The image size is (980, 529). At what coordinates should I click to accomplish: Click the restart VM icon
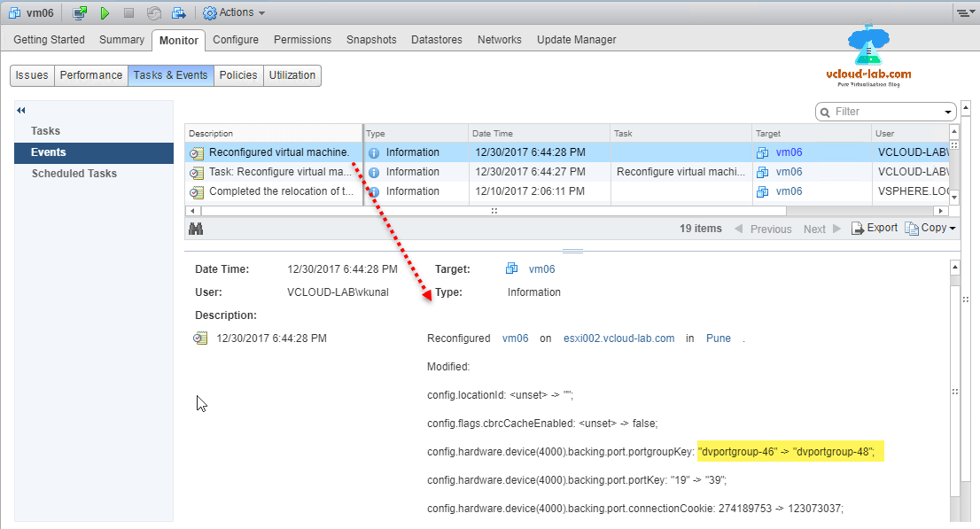point(153,12)
